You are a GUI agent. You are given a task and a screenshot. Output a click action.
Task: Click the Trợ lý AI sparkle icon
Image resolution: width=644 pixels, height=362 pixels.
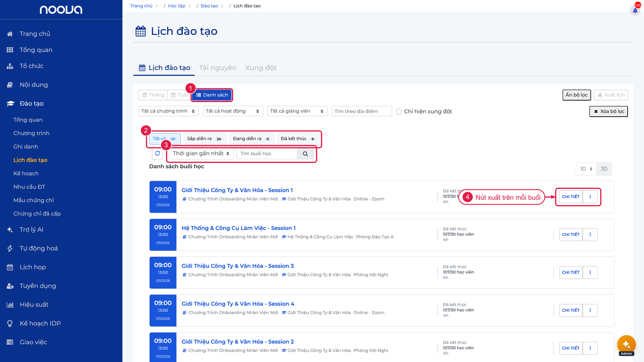click(10, 230)
